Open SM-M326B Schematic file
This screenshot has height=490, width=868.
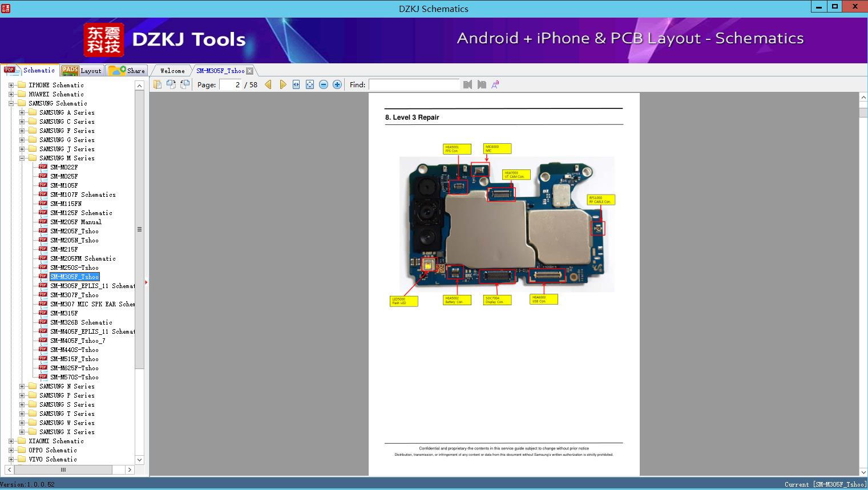click(81, 322)
